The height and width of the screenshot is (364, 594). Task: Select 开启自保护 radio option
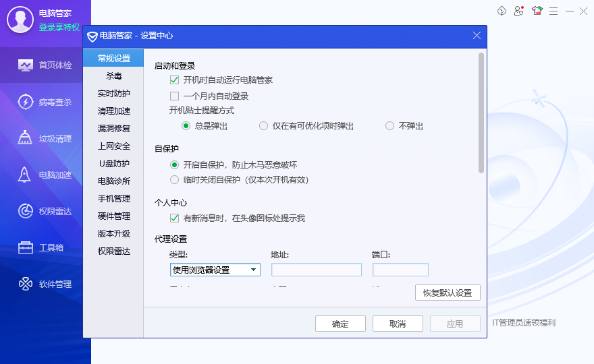pyautogui.click(x=174, y=164)
